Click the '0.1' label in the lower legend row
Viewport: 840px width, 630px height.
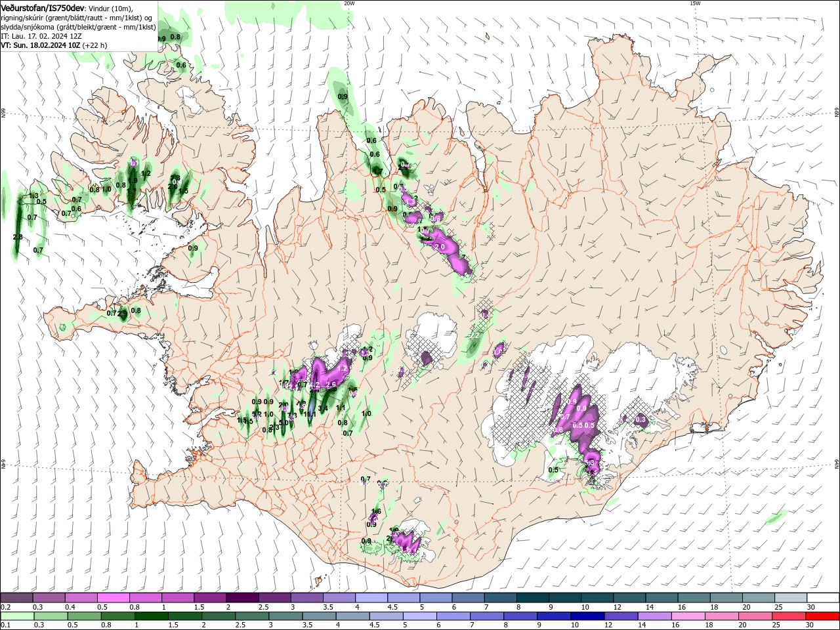[6, 625]
